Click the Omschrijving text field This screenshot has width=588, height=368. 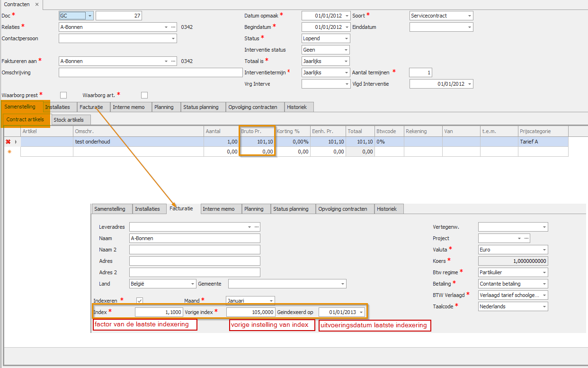tap(151, 72)
